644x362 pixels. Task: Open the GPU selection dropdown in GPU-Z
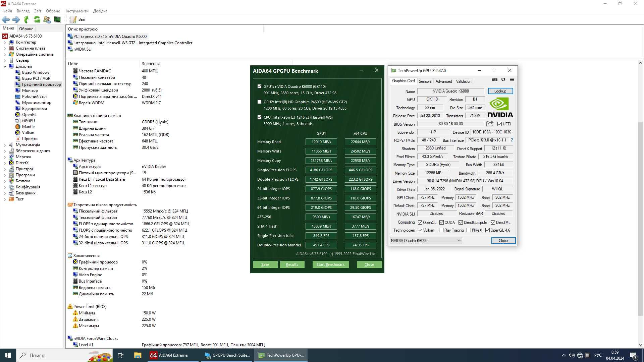(426, 241)
